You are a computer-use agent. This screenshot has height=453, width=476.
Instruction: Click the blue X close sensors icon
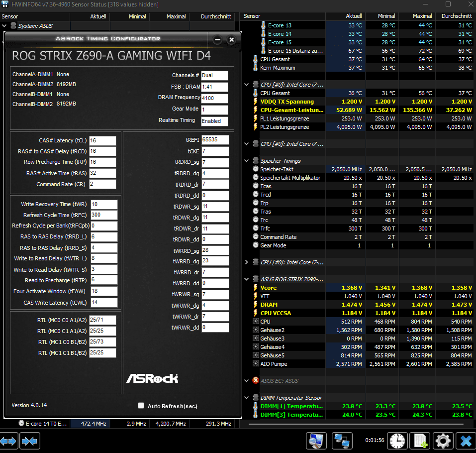(x=466, y=441)
